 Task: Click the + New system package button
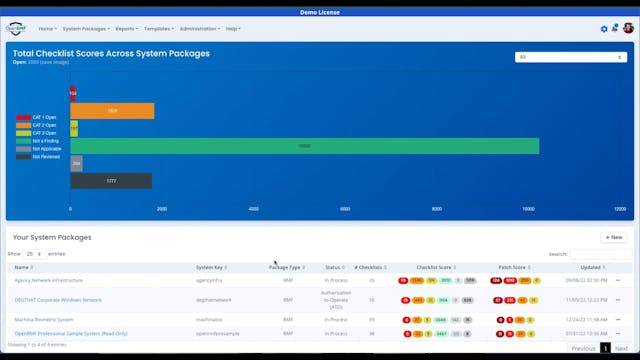614,238
